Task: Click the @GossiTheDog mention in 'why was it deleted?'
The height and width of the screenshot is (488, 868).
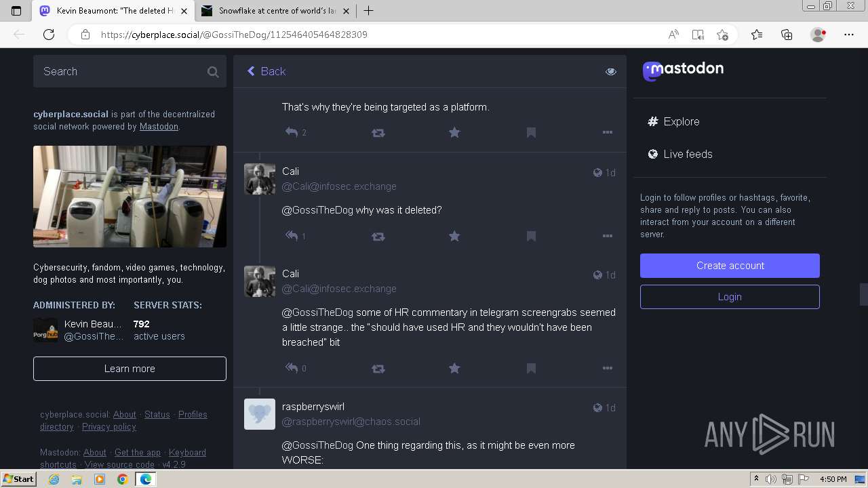Action: point(317,210)
